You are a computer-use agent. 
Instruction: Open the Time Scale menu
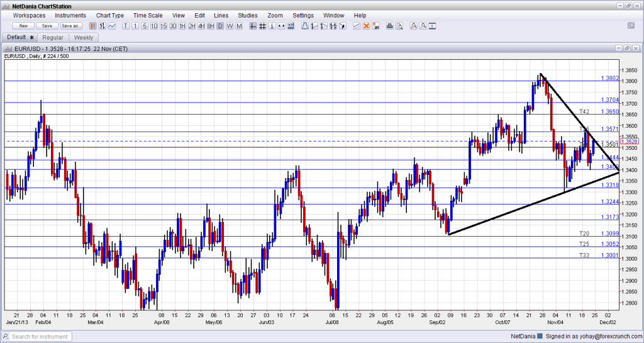click(148, 15)
